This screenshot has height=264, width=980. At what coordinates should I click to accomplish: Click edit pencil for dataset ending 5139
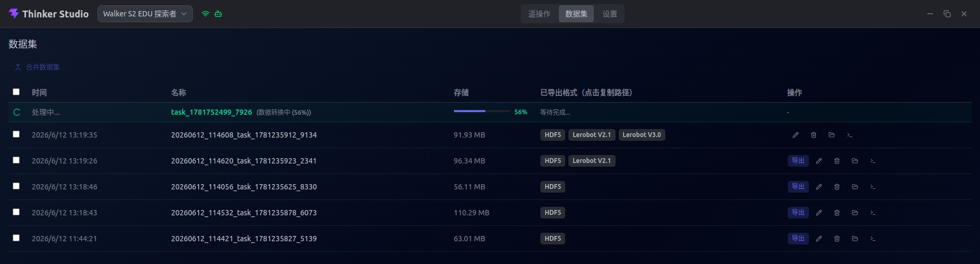click(819, 239)
